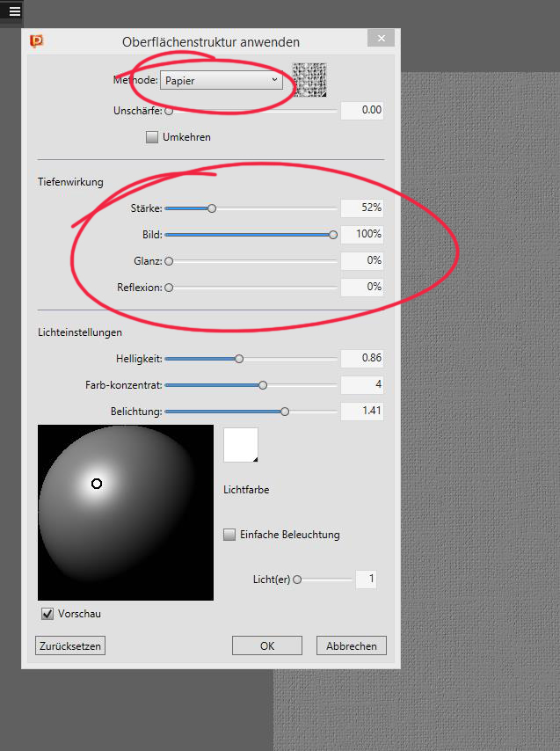Click the Stärke value field 52%
This screenshot has width=560, height=751.
tap(362, 208)
